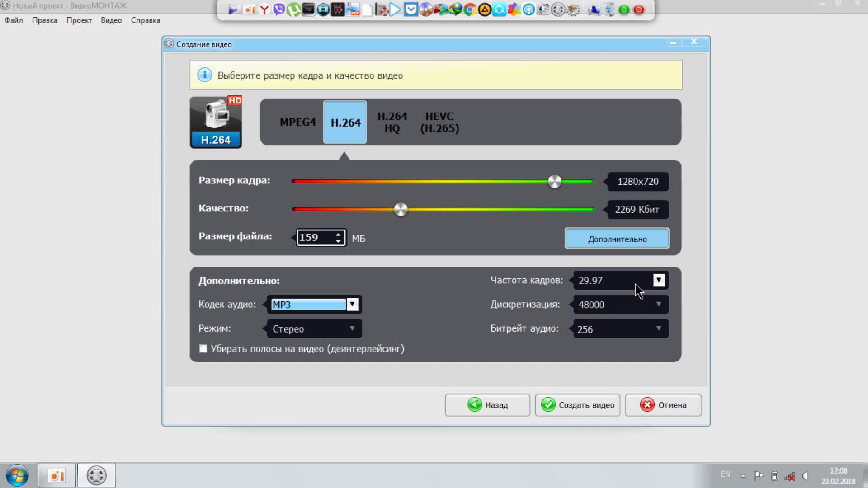This screenshot has width=868, height=488.
Task: Click the green round dock icon
Action: coord(624,9)
